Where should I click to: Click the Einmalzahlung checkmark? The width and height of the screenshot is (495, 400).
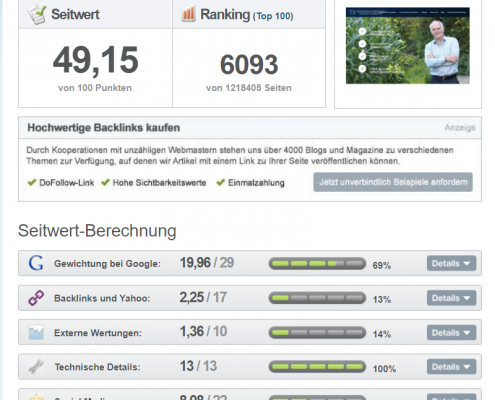220,182
